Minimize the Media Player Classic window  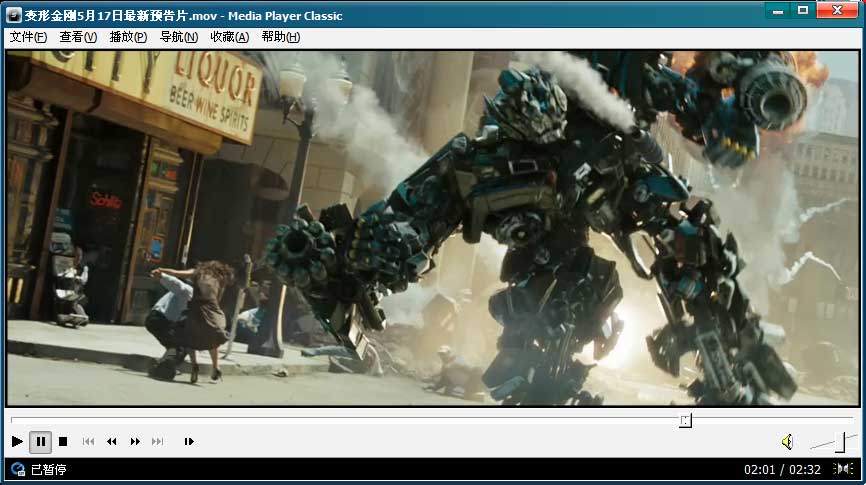(x=778, y=10)
